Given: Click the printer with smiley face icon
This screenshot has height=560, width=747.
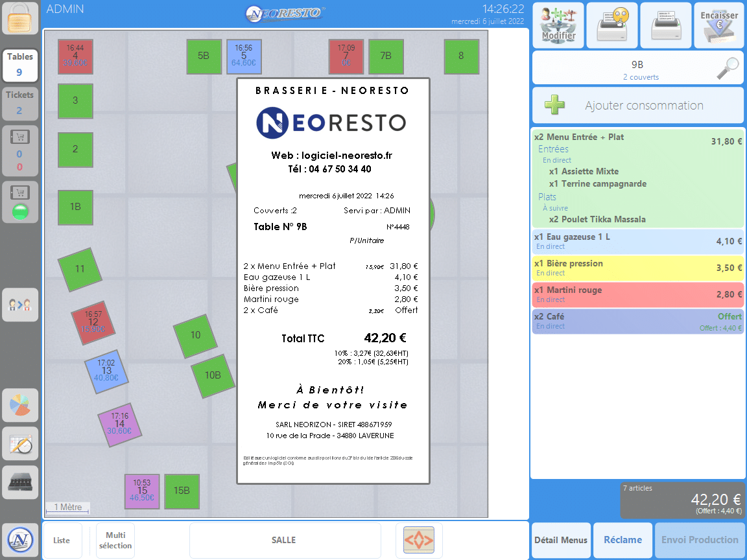Looking at the screenshot, I should click(612, 25).
